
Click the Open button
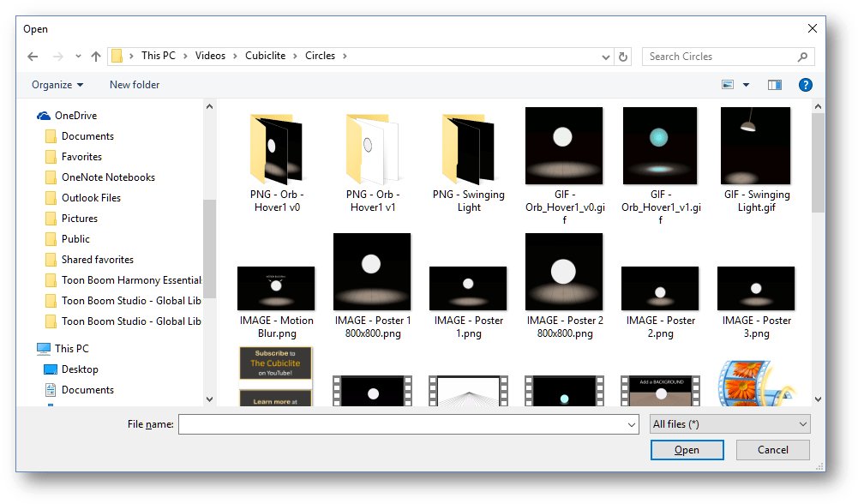687,449
